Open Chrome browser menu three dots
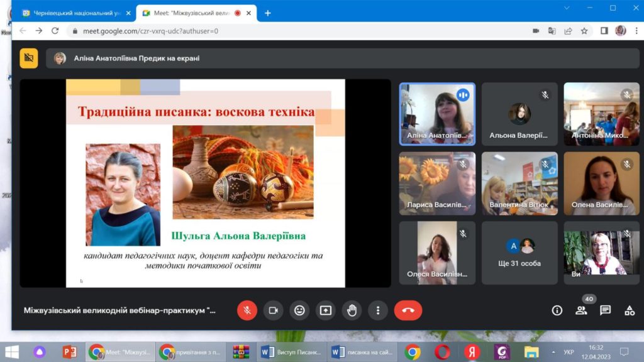Viewport: 644px width, 362px height. click(636, 31)
